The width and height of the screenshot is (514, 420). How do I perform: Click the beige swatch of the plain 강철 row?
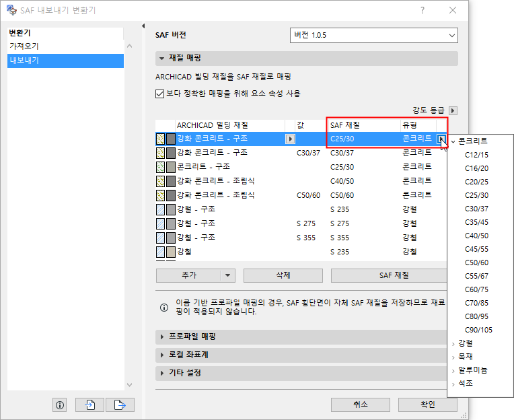point(171,252)
